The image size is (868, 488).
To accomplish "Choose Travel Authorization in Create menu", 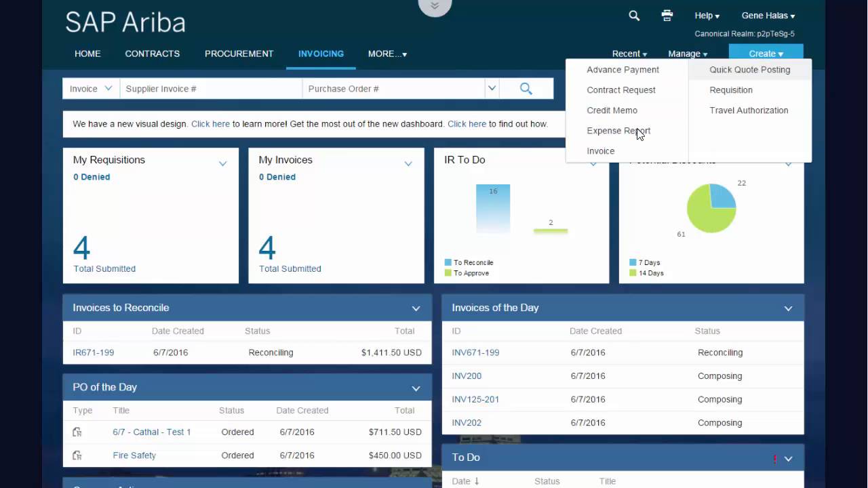I will [749, 110].
